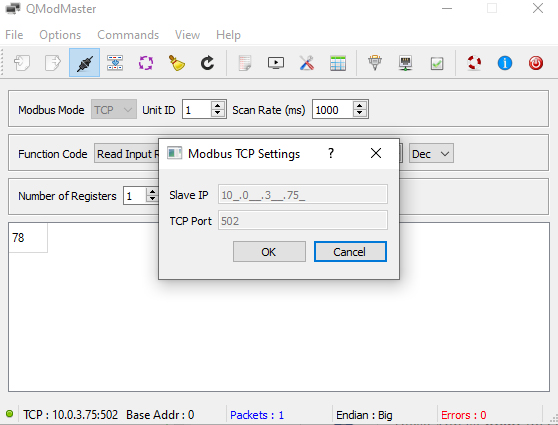Confirm TCP settings with OK

(x=269, y=252)
